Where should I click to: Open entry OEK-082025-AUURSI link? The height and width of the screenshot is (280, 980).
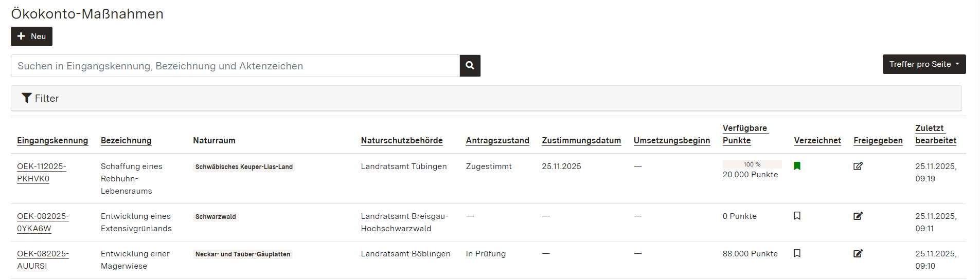pyautogui.click(x=42, y=260)
